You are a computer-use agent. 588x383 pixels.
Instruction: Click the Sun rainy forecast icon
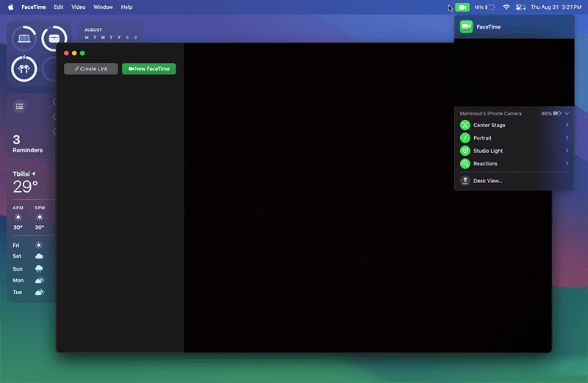(39, 268)
